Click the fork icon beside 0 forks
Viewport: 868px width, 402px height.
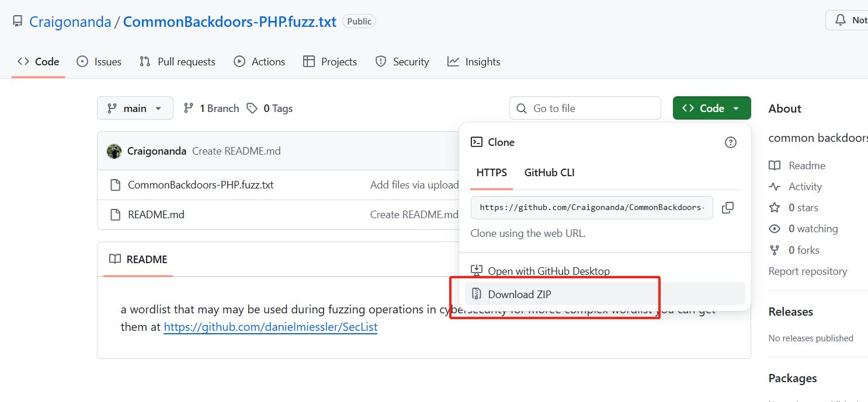775,250
